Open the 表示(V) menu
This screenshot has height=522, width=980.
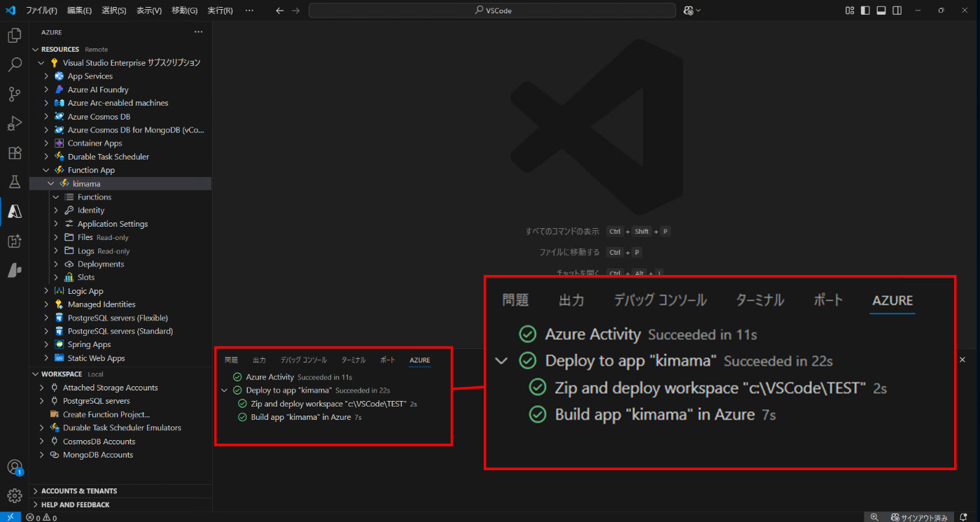click(149, 10)
